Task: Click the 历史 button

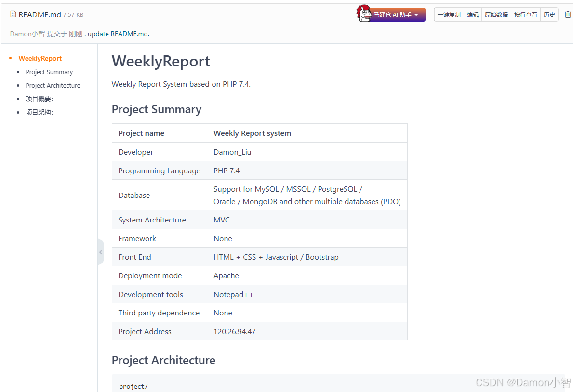Action: tap(549, 14)
